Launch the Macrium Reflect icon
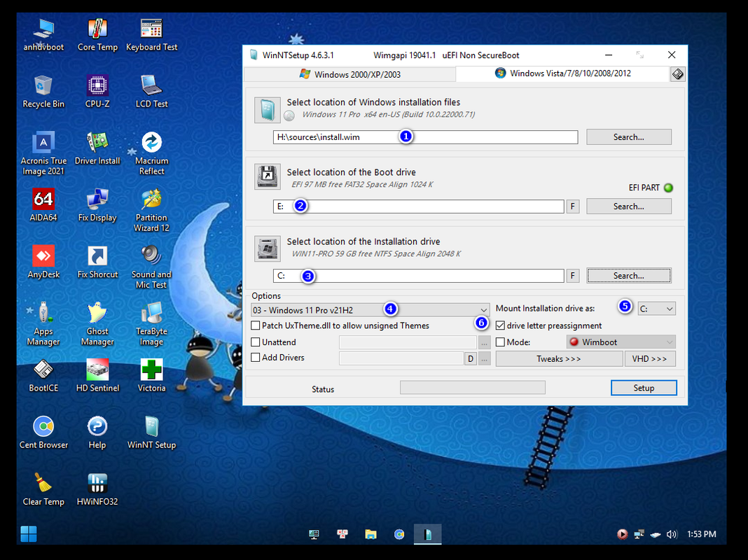 tap(151, 153)
